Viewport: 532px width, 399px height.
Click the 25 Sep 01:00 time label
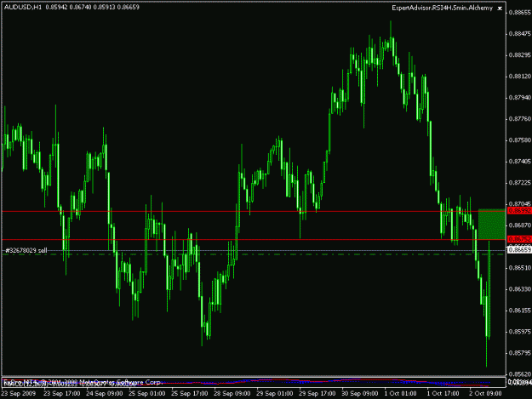[x=147, y=394]
